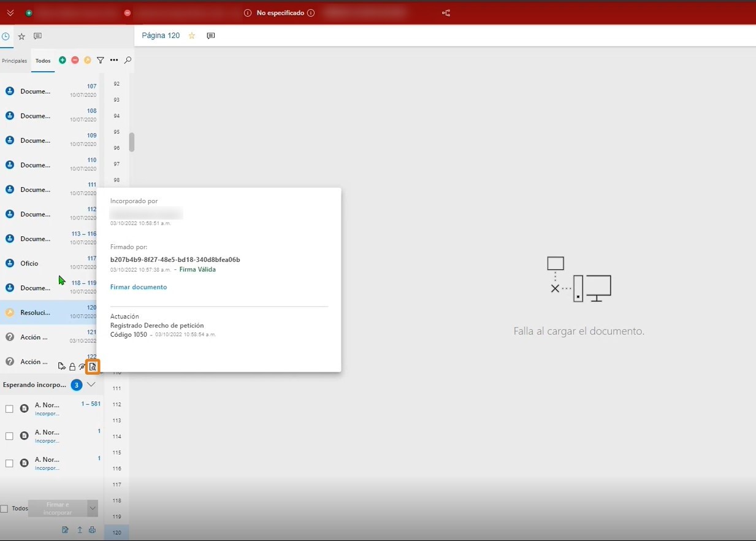Click Página 120 header title

tap(161, 36)
